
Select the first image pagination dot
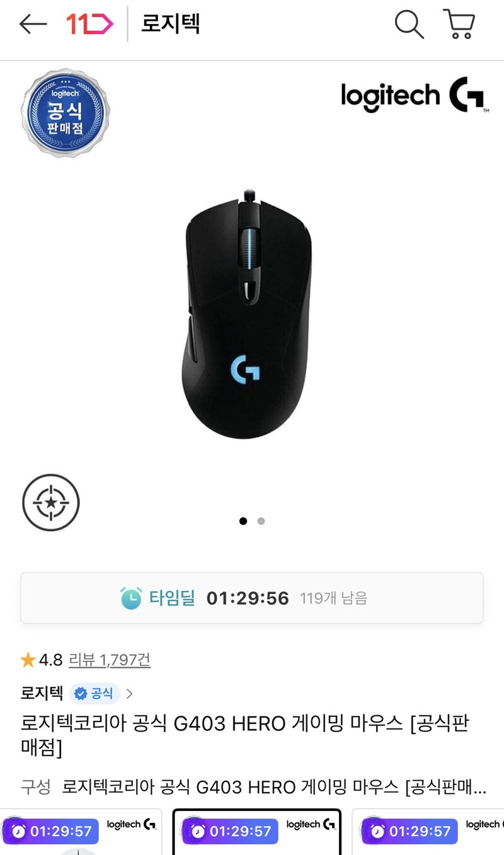(x=243, y=521)
